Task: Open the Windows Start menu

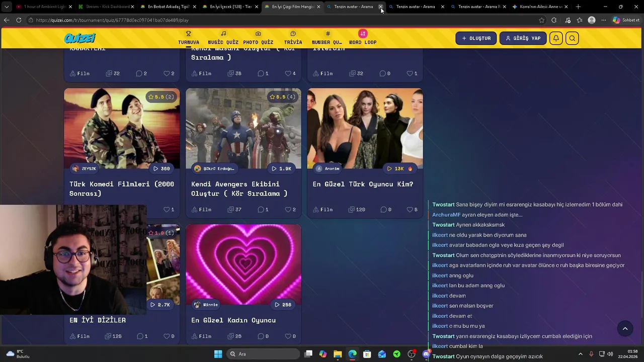Action: [218, 354]
